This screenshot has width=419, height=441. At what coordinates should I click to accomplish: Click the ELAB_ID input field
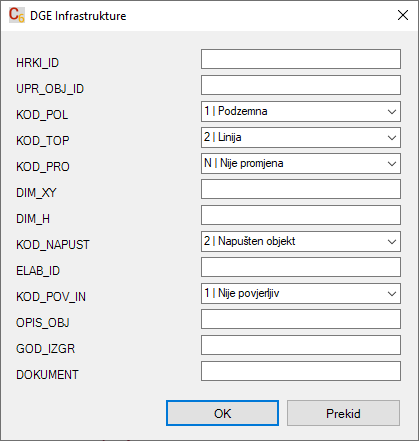coord(301,267)
